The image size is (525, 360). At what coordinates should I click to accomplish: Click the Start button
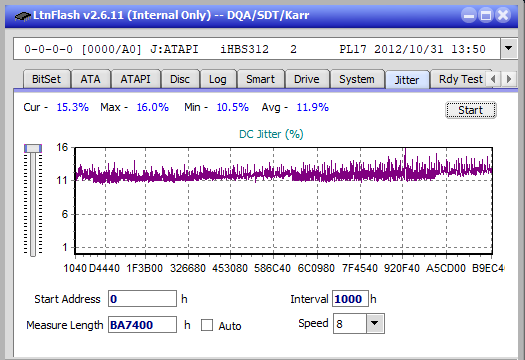470,110
